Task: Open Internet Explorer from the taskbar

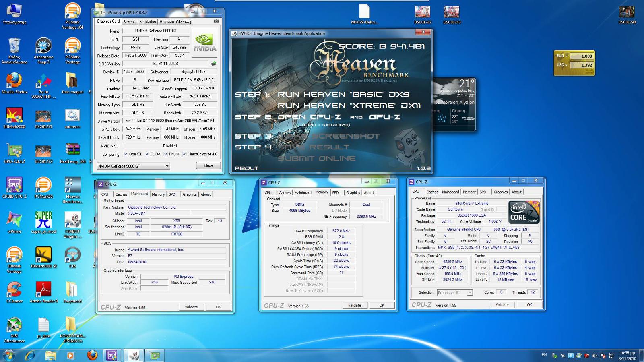Action: pos(30,355)
